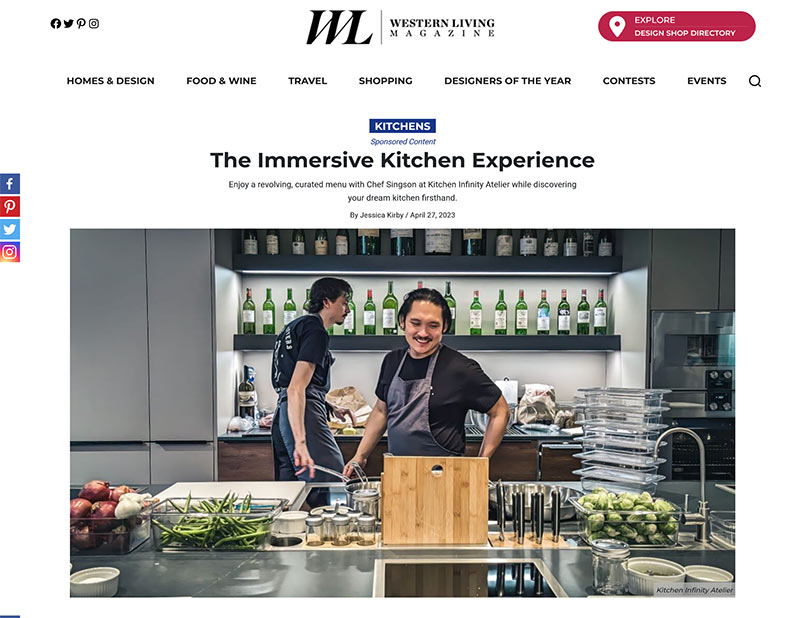
Task: Select Designers of the Year
Action: (507, 81)
